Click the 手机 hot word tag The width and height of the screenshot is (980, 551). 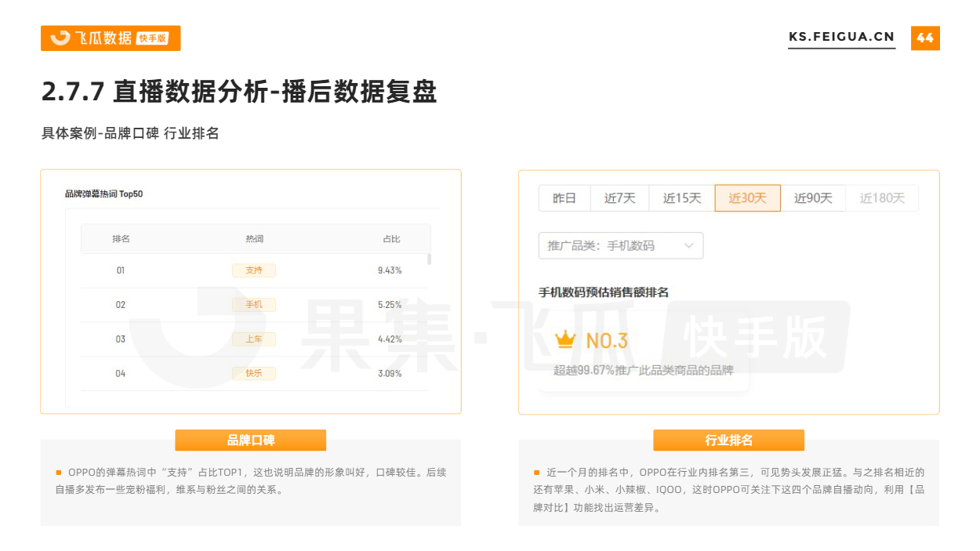(x=254, y=305)
